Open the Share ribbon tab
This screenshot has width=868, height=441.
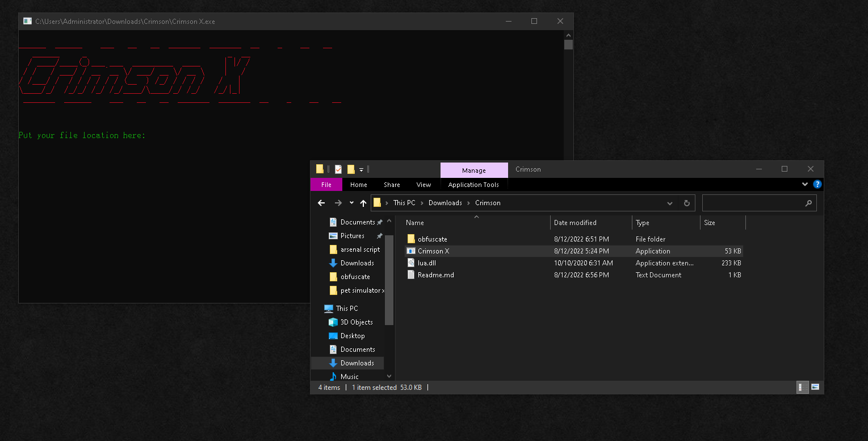click(392, 184)
